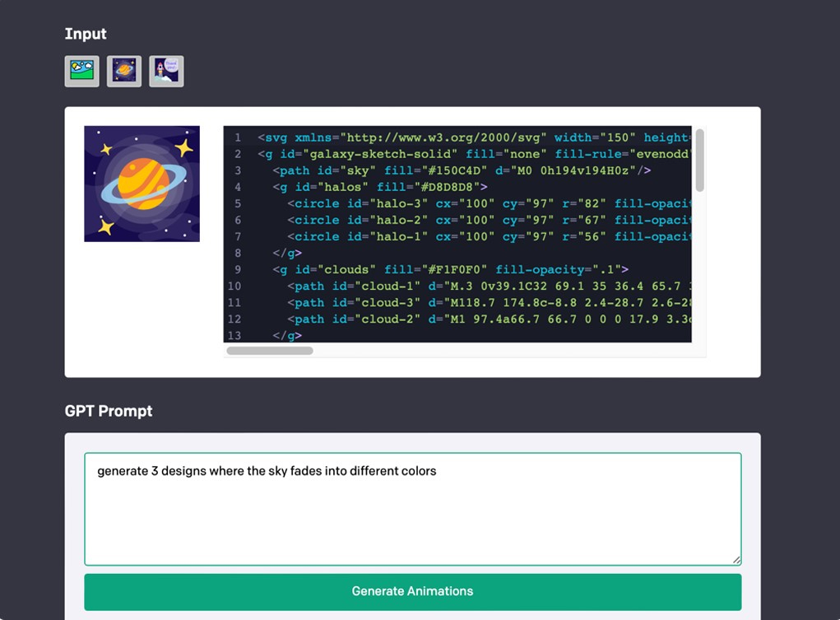Select the Saturn planet sample icon

click(124, 71)
